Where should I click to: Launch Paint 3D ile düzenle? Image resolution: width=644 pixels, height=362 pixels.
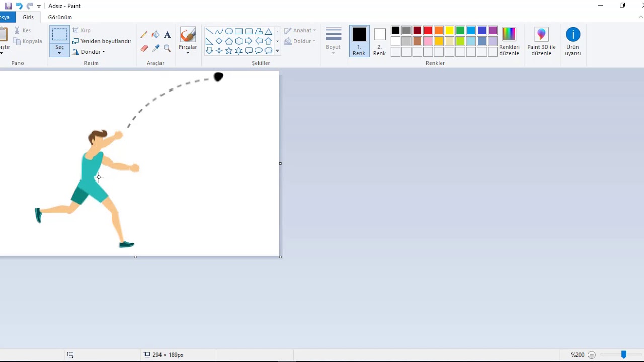[x=541, y=41]
